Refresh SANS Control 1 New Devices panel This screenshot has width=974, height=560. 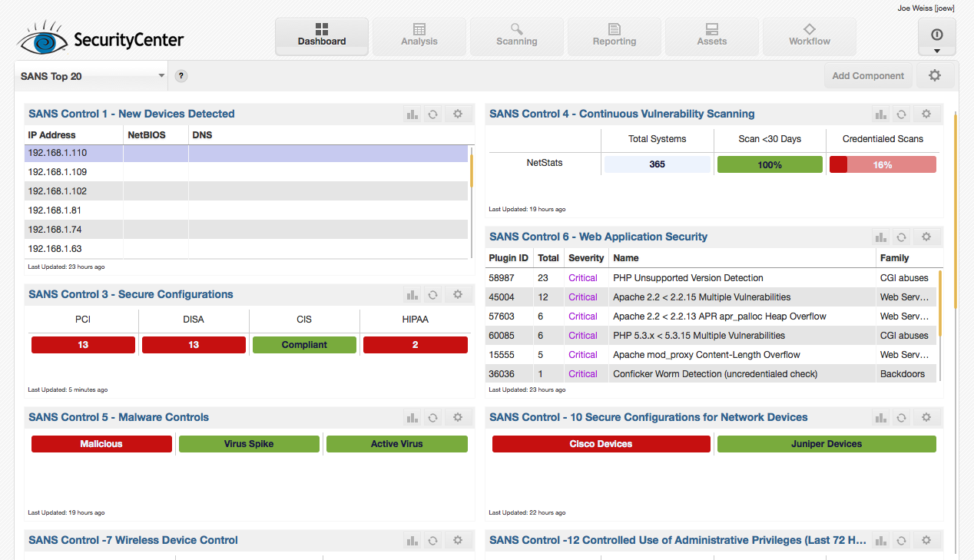(x=433, y=114)
